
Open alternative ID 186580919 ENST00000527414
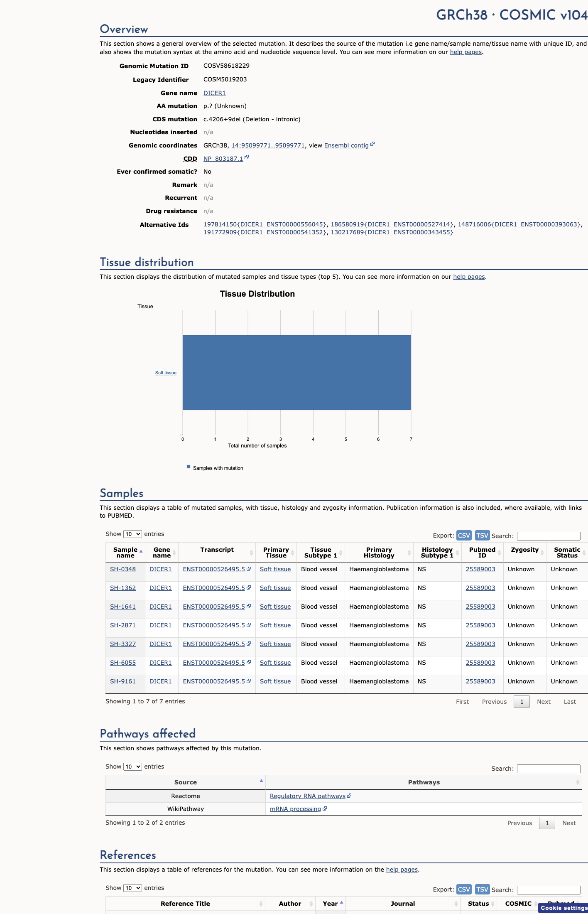pyautogui.click(x=392, y=224)
